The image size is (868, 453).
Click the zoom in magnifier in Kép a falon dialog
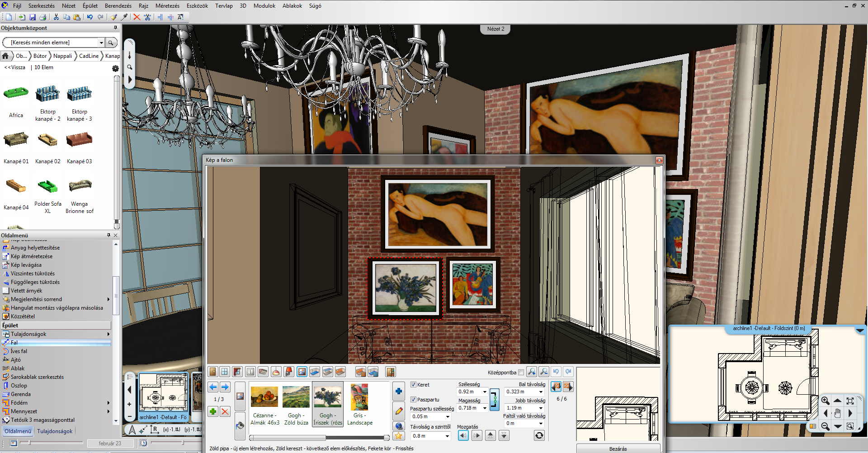click(x=532, y=372)
